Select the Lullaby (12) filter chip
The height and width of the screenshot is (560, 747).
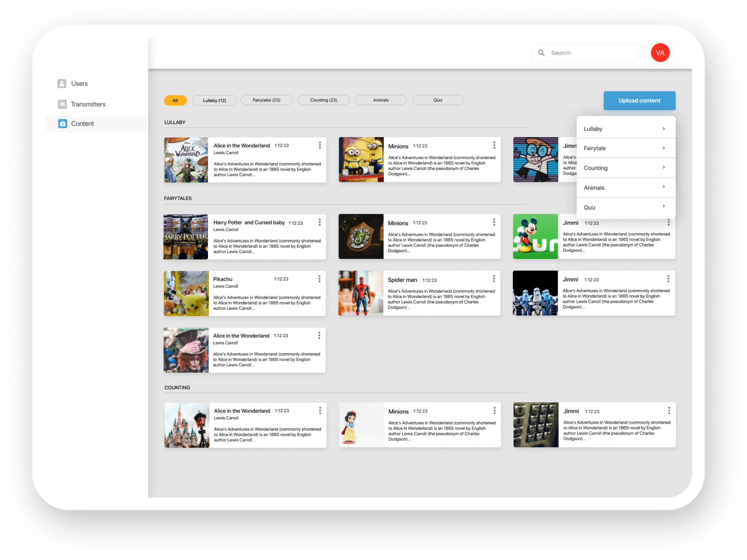click(x=215, y=101)
